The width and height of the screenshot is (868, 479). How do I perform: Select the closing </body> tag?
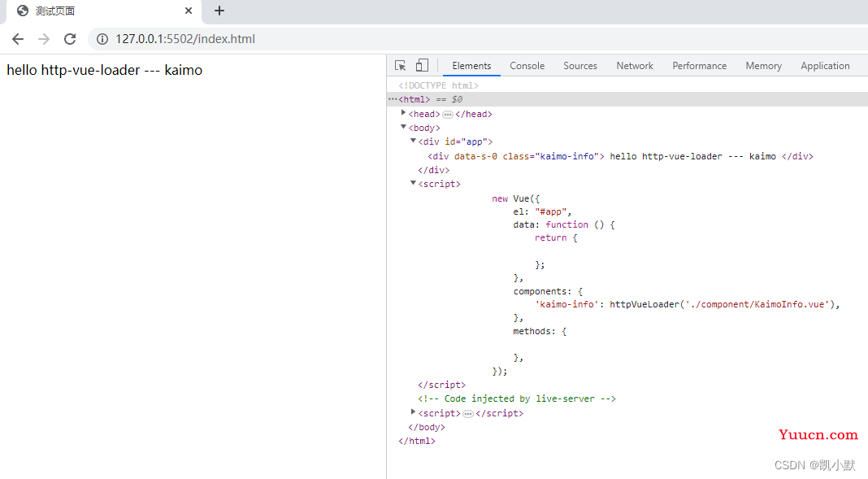click(x=426, y=427)
